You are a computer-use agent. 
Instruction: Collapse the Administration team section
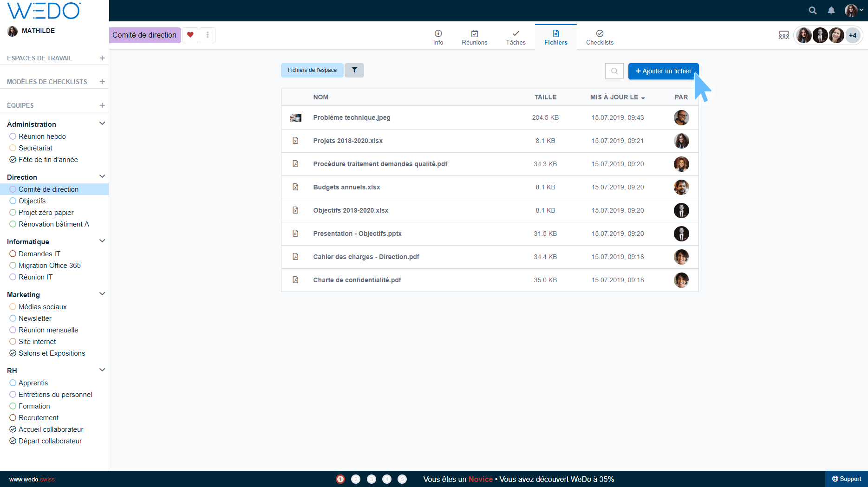click(x=102, y=123)
